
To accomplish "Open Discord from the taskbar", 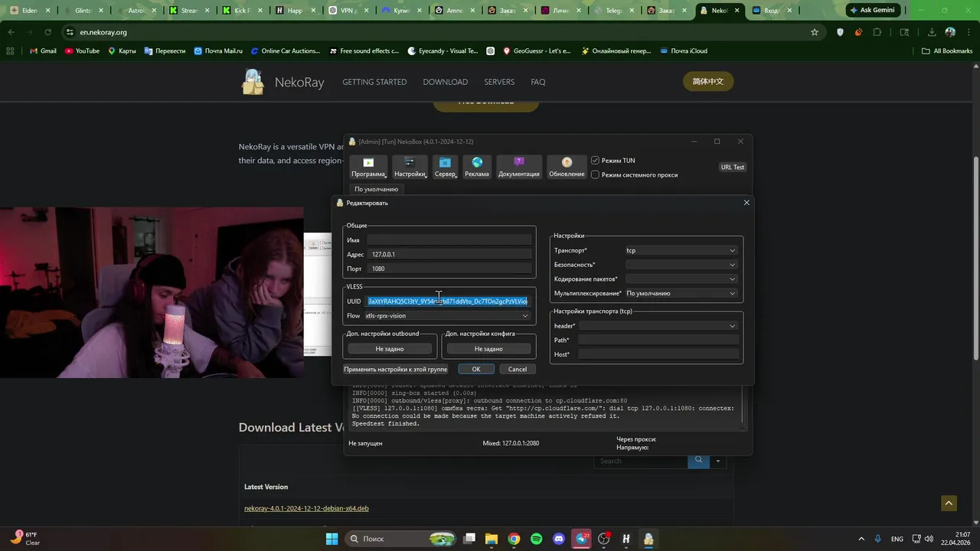I will tap(558, 539).
